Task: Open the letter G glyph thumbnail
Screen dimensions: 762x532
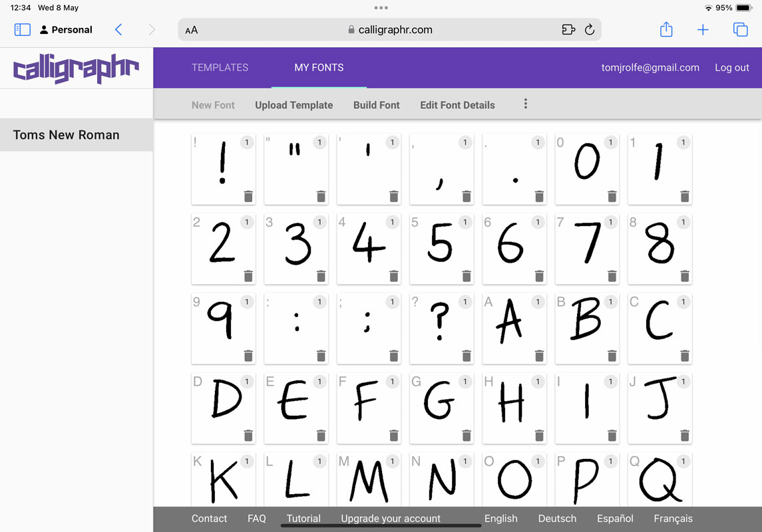Action: point(441,408)
